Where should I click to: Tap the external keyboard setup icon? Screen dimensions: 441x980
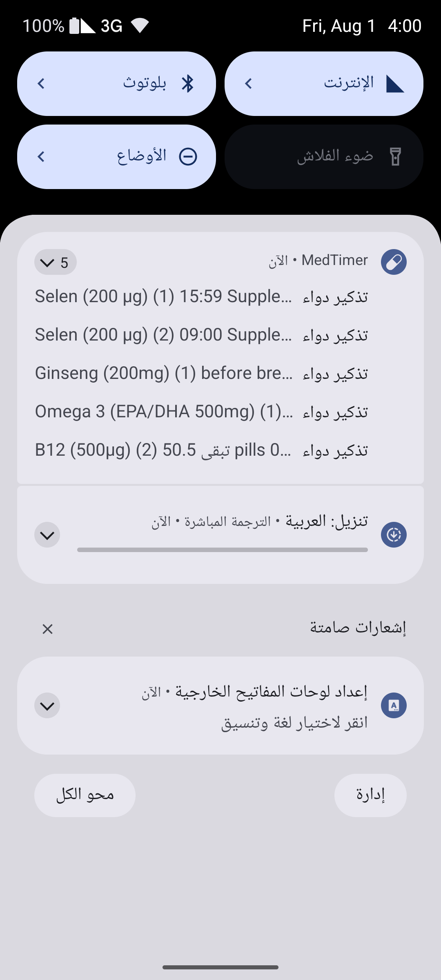click(394, 705)
